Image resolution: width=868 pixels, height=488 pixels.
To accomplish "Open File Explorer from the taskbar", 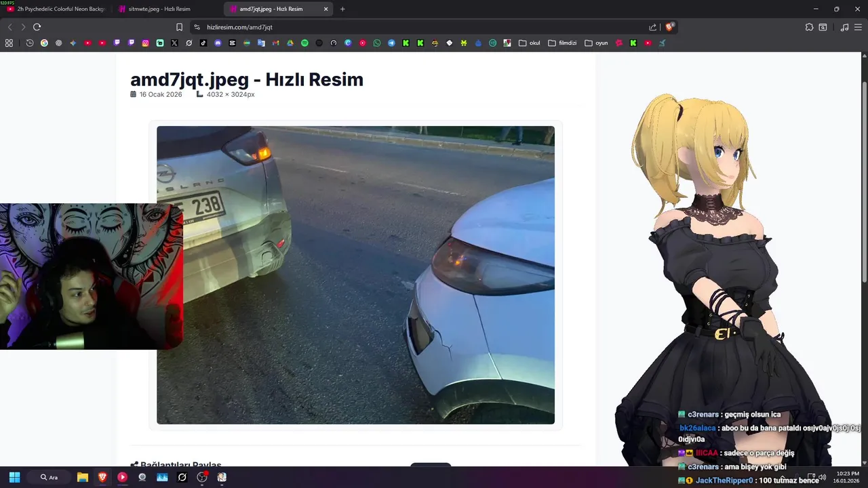I will 83,477.
